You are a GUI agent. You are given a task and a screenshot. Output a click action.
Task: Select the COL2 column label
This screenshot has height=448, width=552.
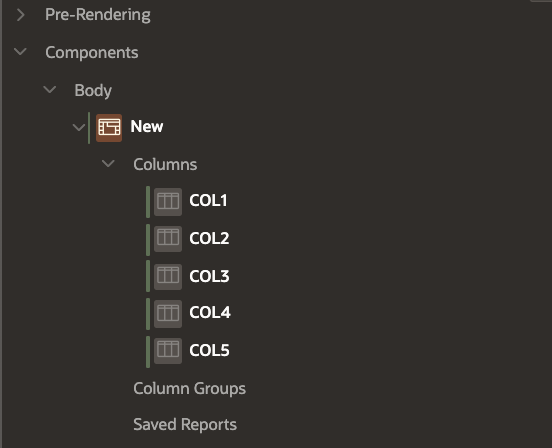tap(209, 238)
